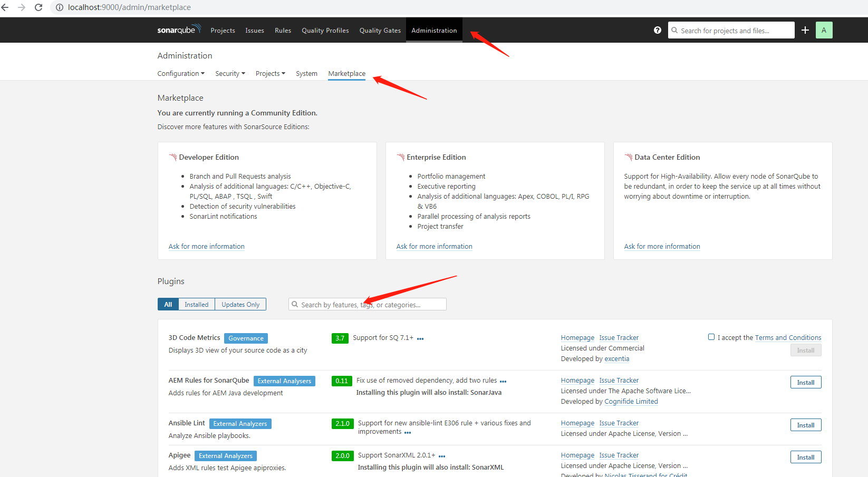Click the Enterprise Edition card title

pos(436,157)
